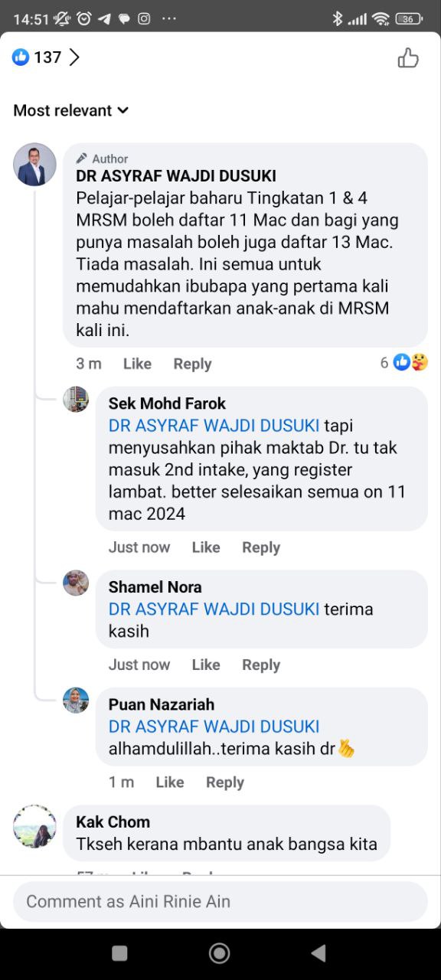Open Shamel Nora's profile avatar
441x980 pixels.
[76, 583]
